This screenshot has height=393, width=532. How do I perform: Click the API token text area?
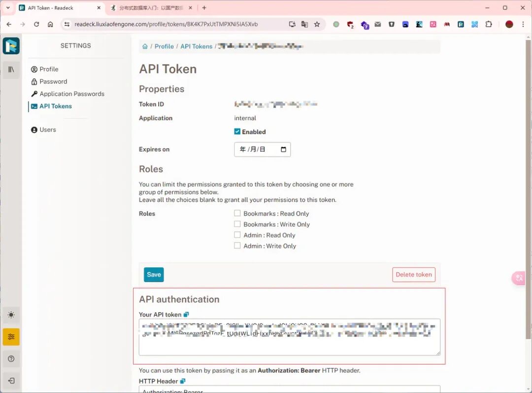coord(290,337)
